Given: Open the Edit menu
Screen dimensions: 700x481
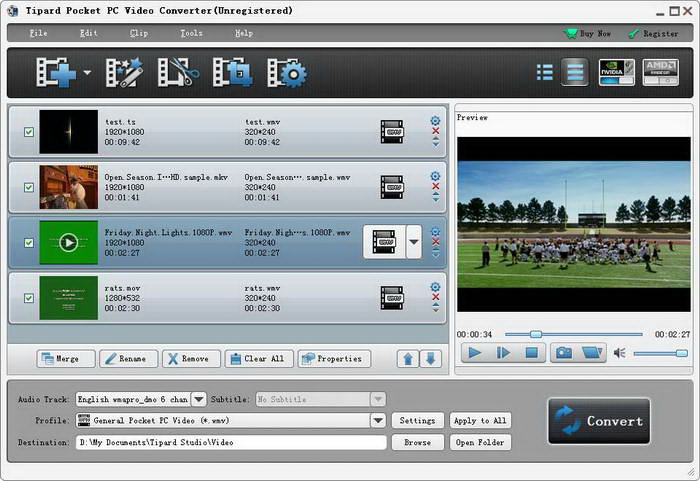Looking at the screenshot, I should [x=88, y=33].
